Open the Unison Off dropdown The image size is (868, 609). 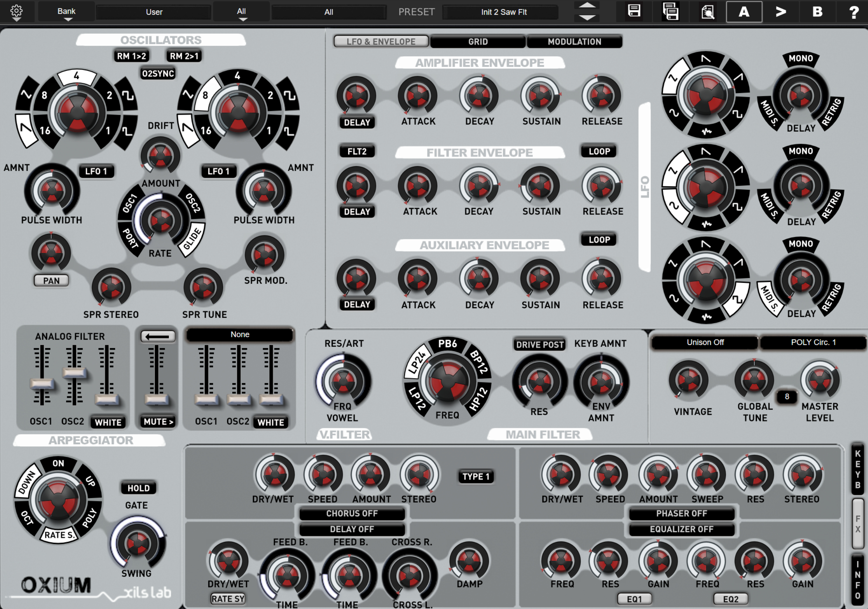[705, 342]
